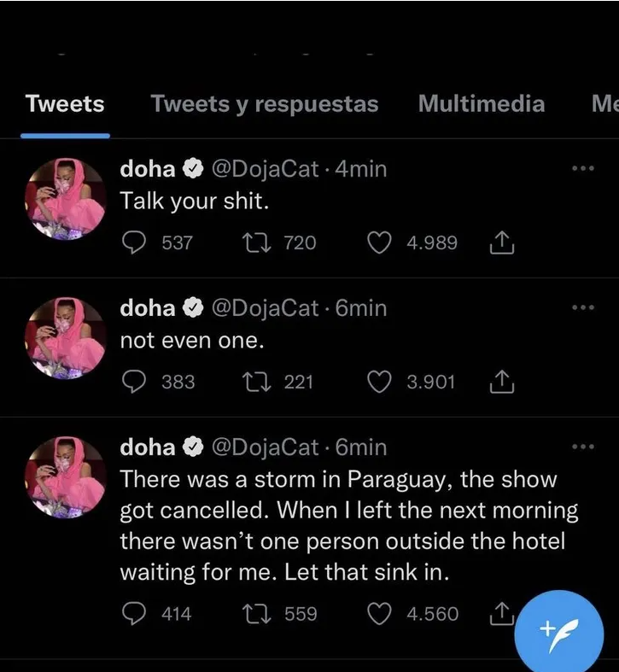Retweet the "not even one." tweet

point(254,382)
